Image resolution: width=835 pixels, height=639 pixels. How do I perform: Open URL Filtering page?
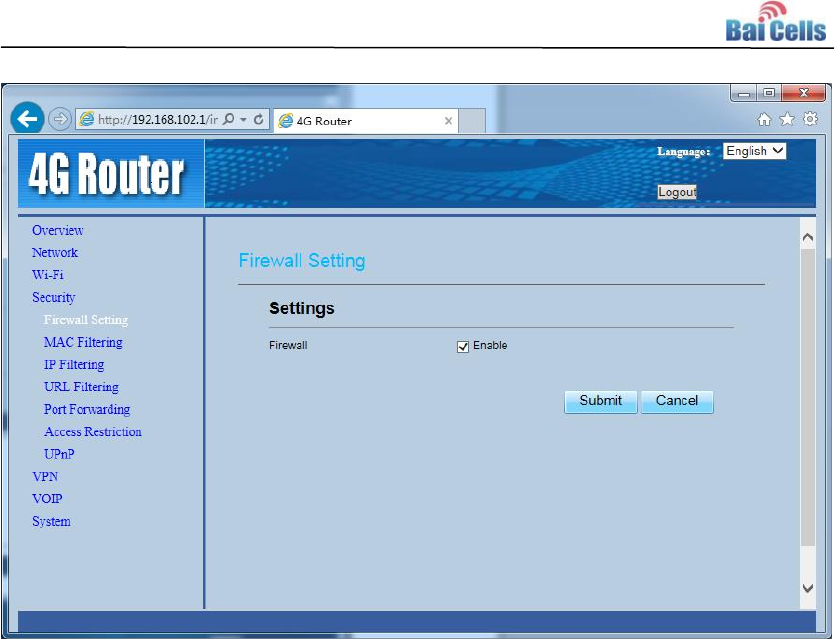[x=81, y=387]
